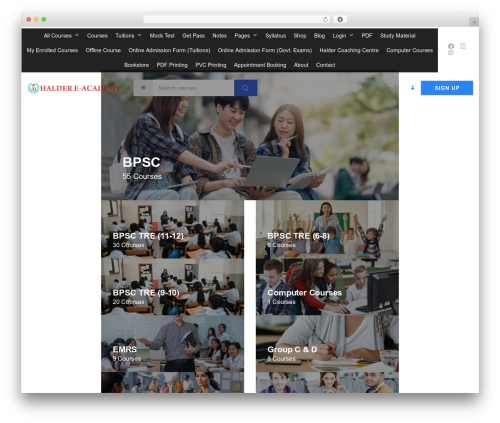
Task: Open the Computer Courses category card
Action: (x=327, y=287)
